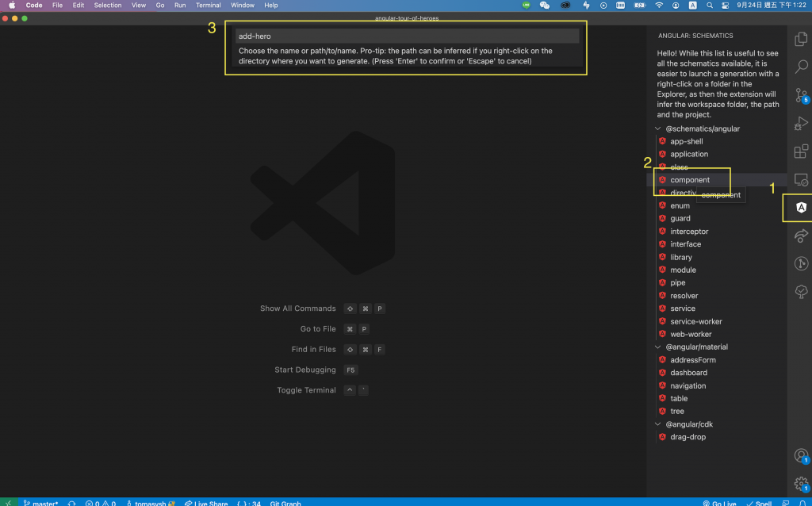Click the LINE icon in macOS menu bar
Screen dimensions: 812x506
527,6
